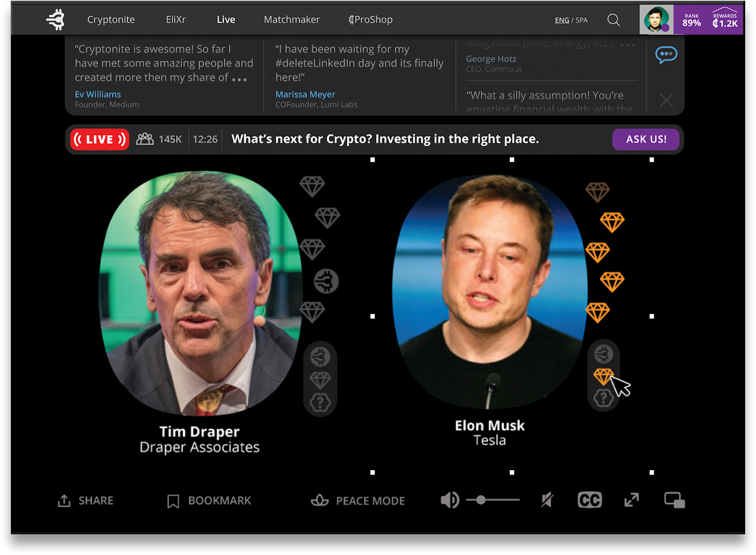
Task: Select Elon Musk's video portrait
Action: 490,292
